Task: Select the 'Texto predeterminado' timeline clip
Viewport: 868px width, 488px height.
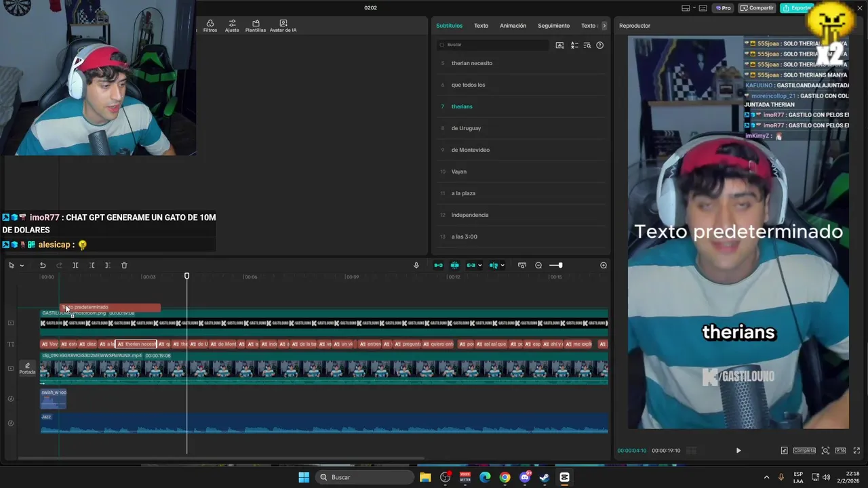Action: (110, 307)
